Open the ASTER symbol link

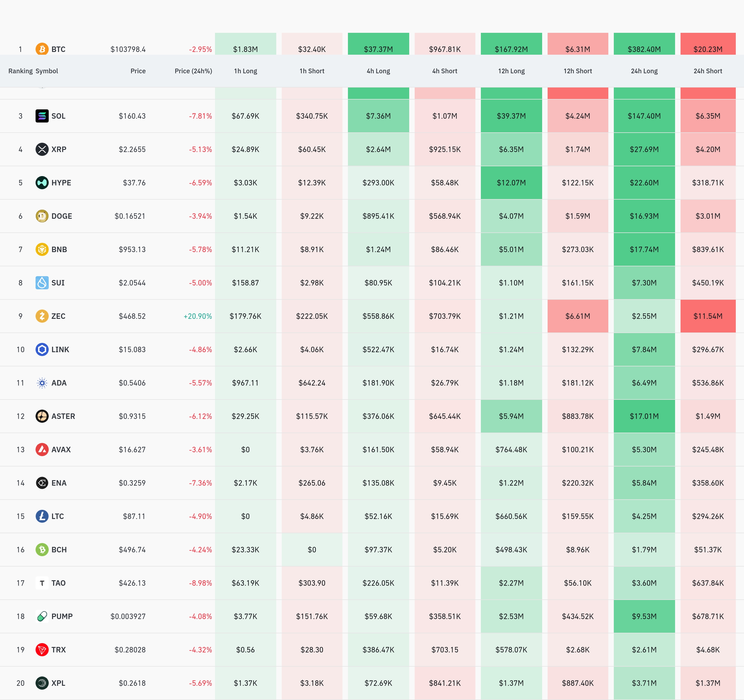pos(63,416)
